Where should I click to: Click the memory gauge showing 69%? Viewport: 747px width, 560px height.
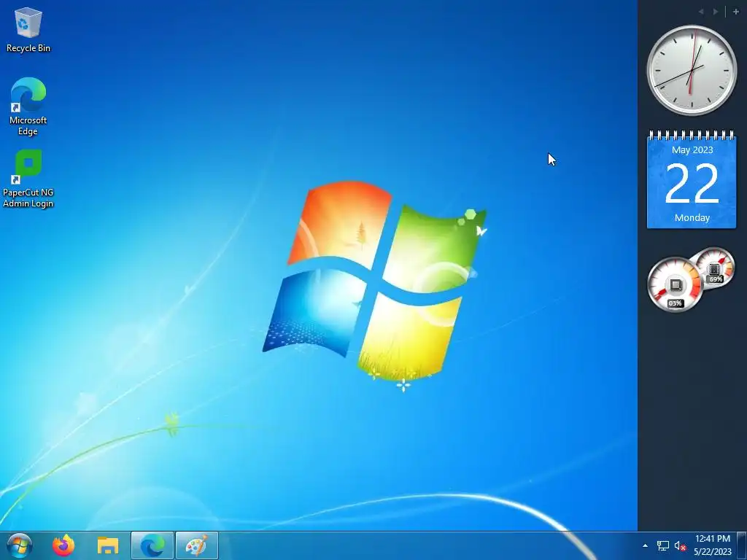click(715, 268)
